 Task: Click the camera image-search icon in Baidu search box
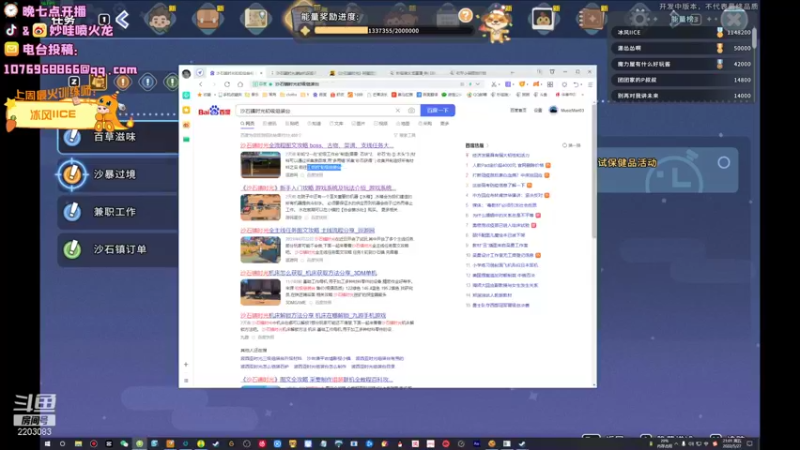[411, 110]
